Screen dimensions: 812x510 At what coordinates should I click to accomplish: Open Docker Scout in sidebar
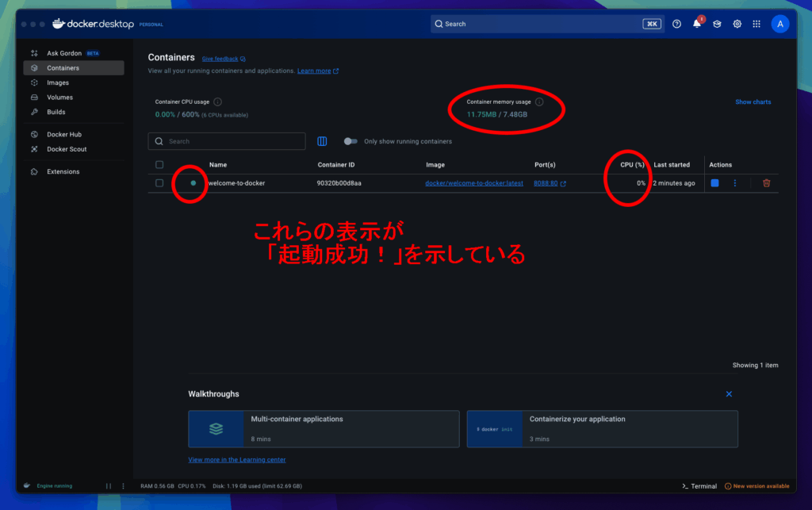(74, 149)
